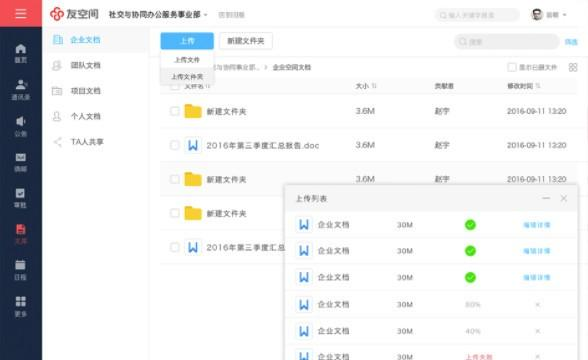Open the user name dropdown arrow
Image resolution: width=588 pixels, height=360 pixels.
click(565, 15)
